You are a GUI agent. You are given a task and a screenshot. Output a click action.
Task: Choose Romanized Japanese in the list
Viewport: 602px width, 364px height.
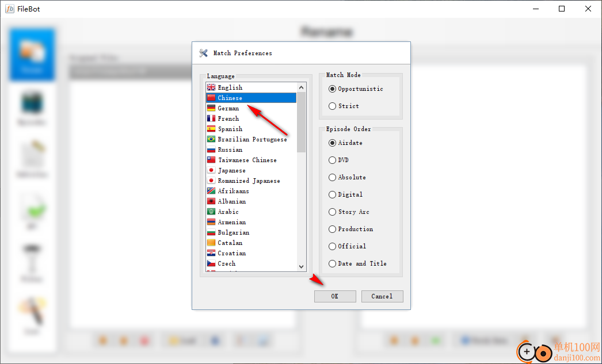point(251,181)
